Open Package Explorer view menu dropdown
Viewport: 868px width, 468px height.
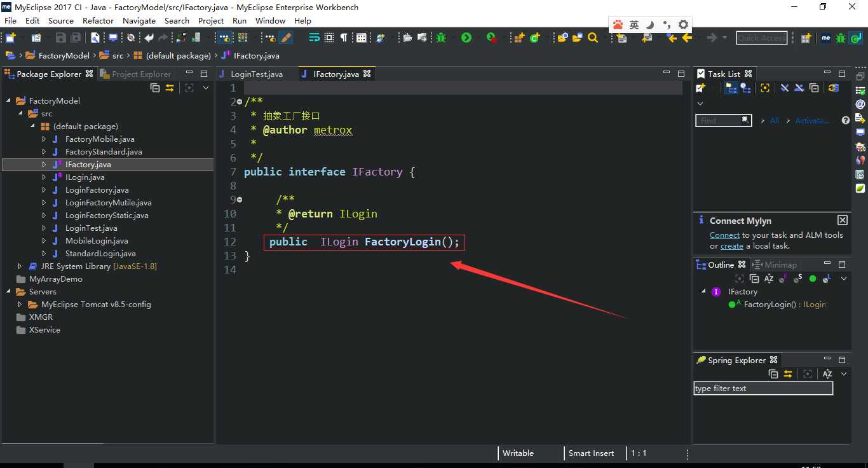click(x=206, y=88)
